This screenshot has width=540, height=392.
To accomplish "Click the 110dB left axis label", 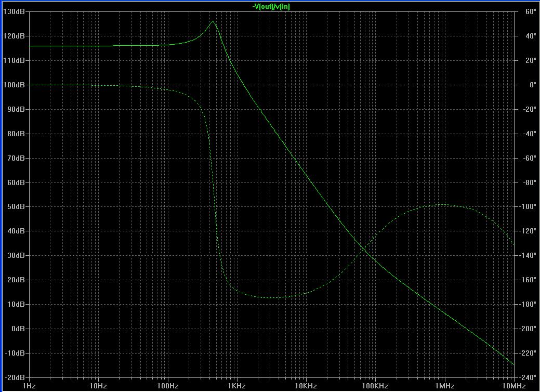I will pos(14,61).
